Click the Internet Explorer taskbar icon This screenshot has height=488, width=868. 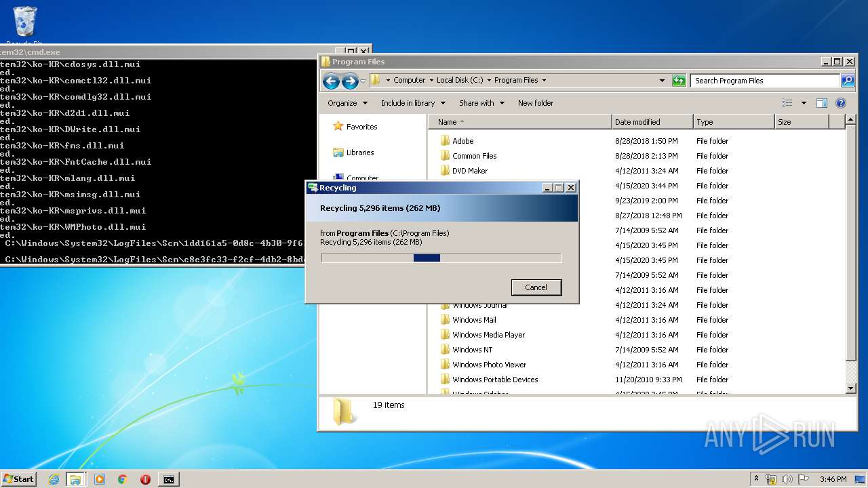pyautogui.click(x=54, y=479)
